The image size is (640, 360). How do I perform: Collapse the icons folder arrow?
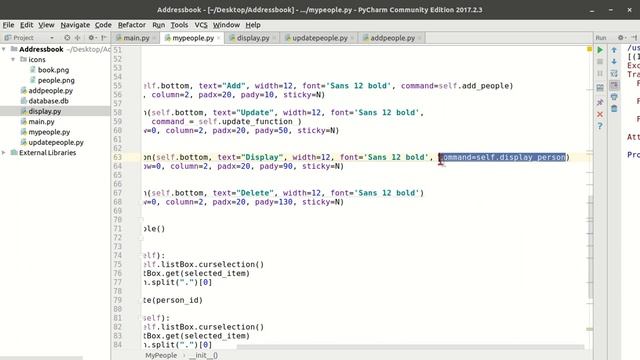click(x=13, y=60)
